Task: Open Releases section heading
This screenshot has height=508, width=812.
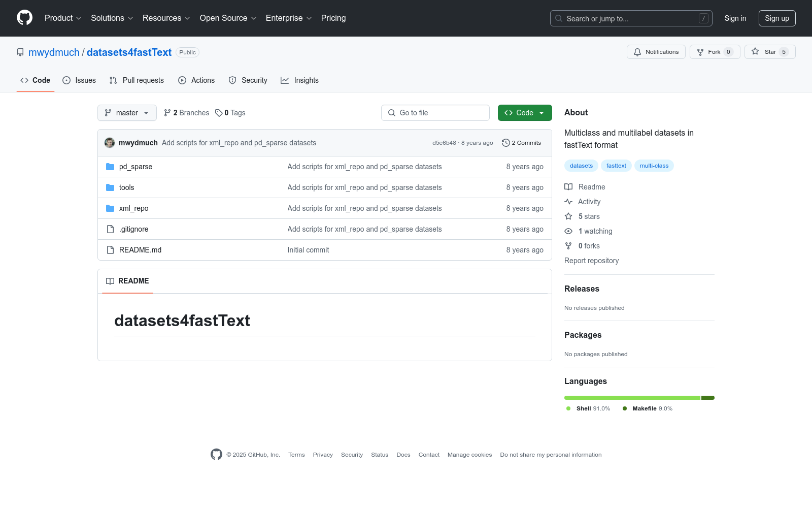Action: (582, 289)
